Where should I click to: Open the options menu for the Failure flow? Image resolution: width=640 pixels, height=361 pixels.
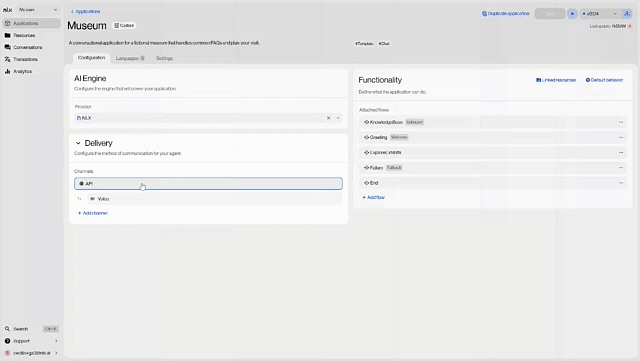pos(621,167)
